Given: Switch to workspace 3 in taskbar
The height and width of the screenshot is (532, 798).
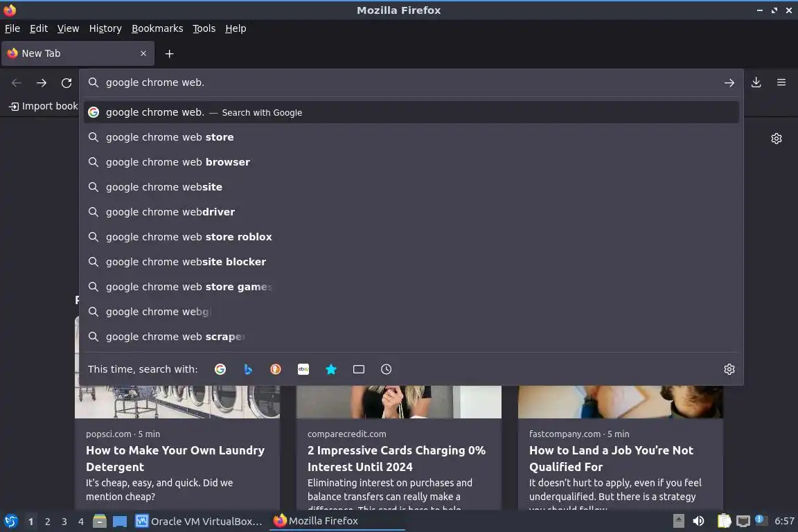Looking at the screenshot, I should click(64, 522).
